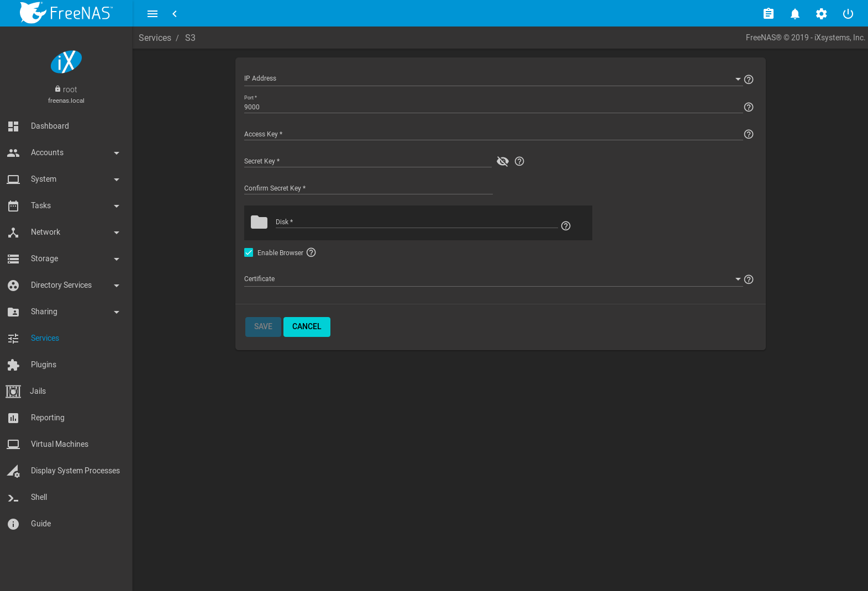This screenshot has height=591, width=868.
Task: Uncheck the Enable Browser checkbox
Action: [x=249, y=252]
